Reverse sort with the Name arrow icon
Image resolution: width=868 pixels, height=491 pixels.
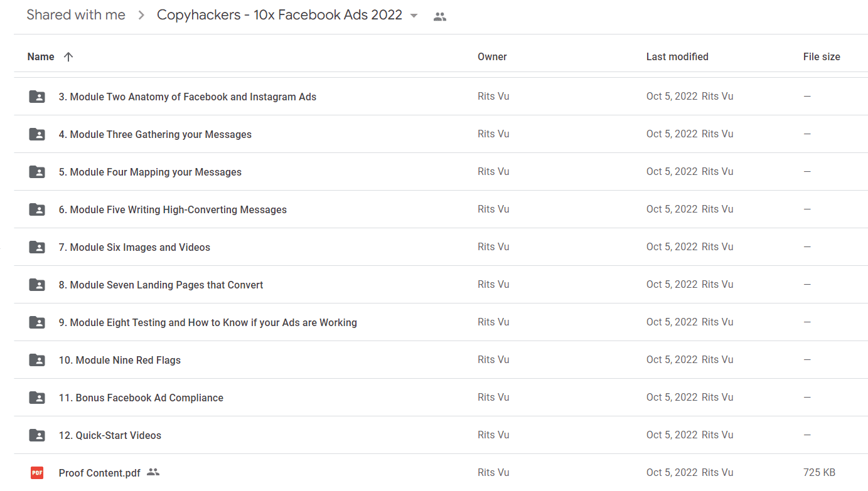tap(68, 56)
